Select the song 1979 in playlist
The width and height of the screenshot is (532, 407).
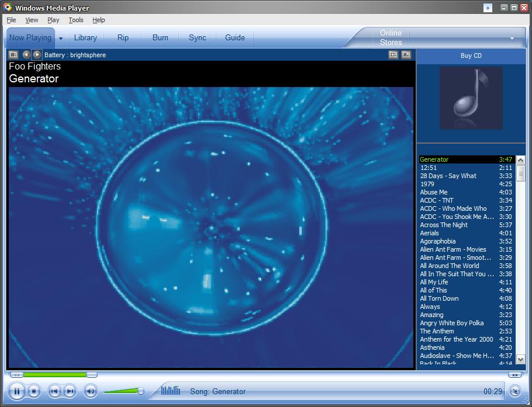pyautogui.click(x=467, y=184)
